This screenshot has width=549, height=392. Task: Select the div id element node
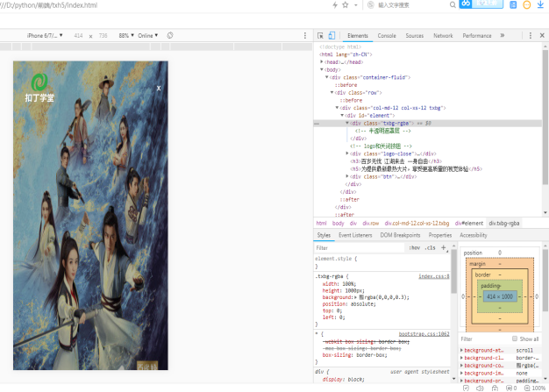(x=370, y=116)
